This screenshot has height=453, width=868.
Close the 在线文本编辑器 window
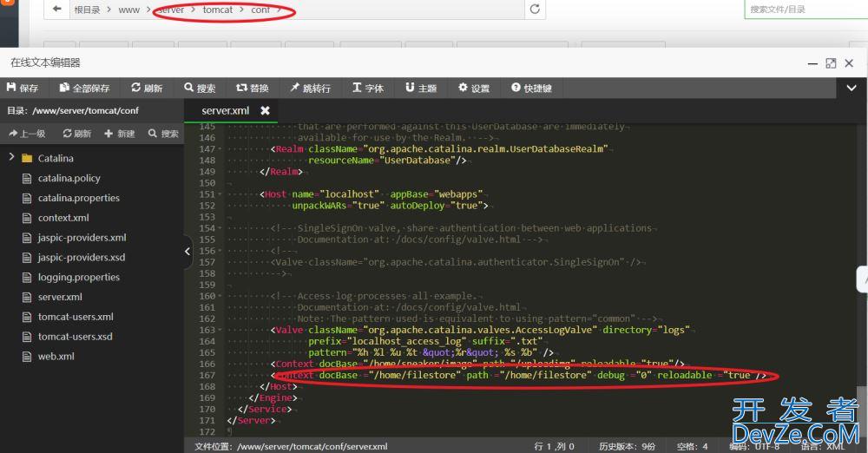(x=849, y=63)
